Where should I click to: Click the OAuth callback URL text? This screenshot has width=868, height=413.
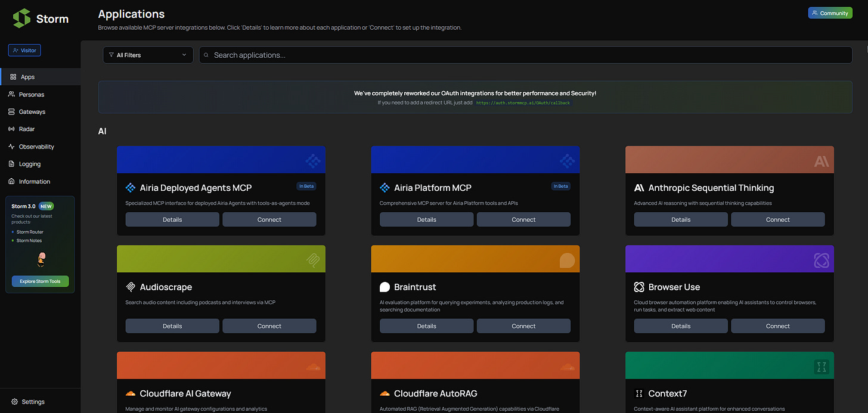point(523,103)
